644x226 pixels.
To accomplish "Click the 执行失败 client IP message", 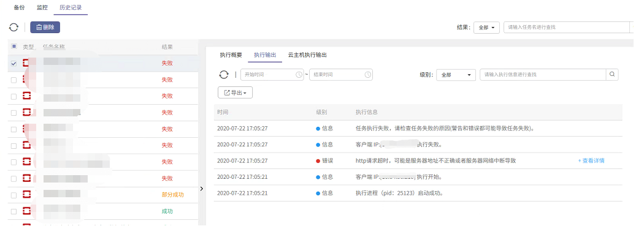I will tap(399, 145).
